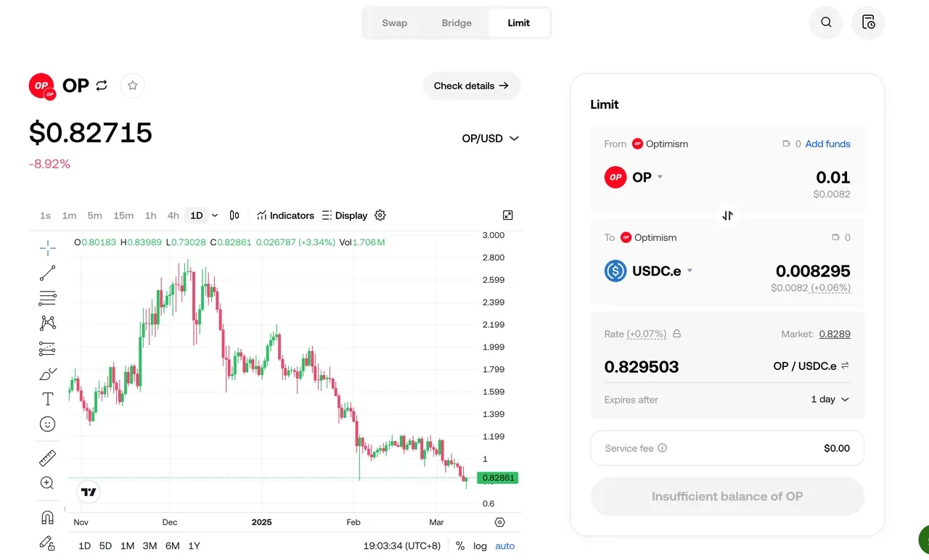Open chart settings gear in toolbar
929x560 pixels.
pyautogui.click(x=380, y=215)
